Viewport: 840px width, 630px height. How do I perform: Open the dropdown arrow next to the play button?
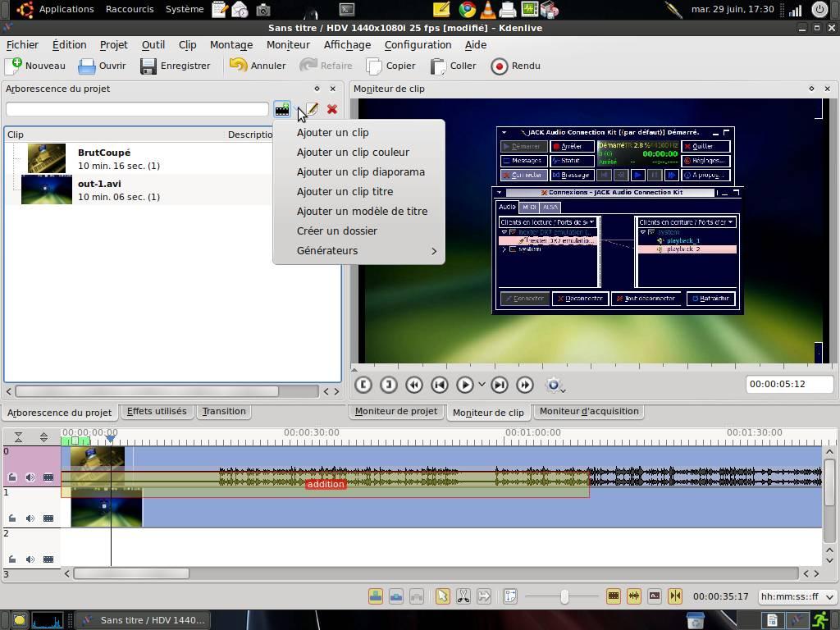482,384
